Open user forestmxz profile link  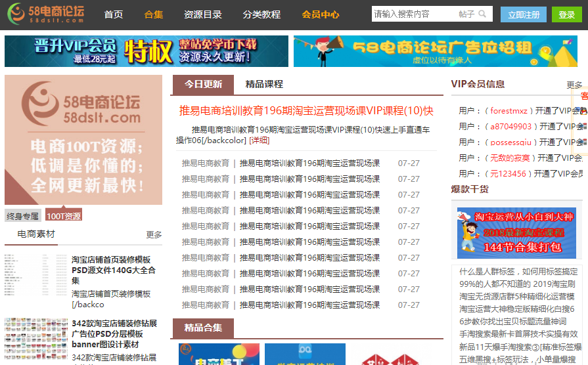[x=509, y=111]
